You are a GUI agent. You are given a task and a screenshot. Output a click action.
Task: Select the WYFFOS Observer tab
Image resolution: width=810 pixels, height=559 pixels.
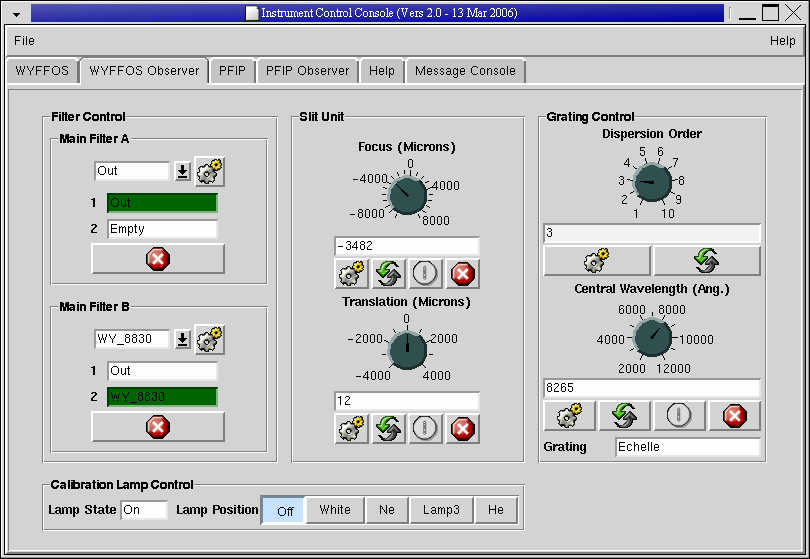144,71
